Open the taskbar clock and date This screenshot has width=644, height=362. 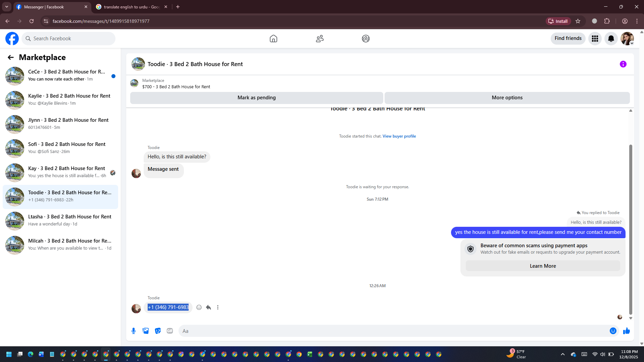coord(629,354)
